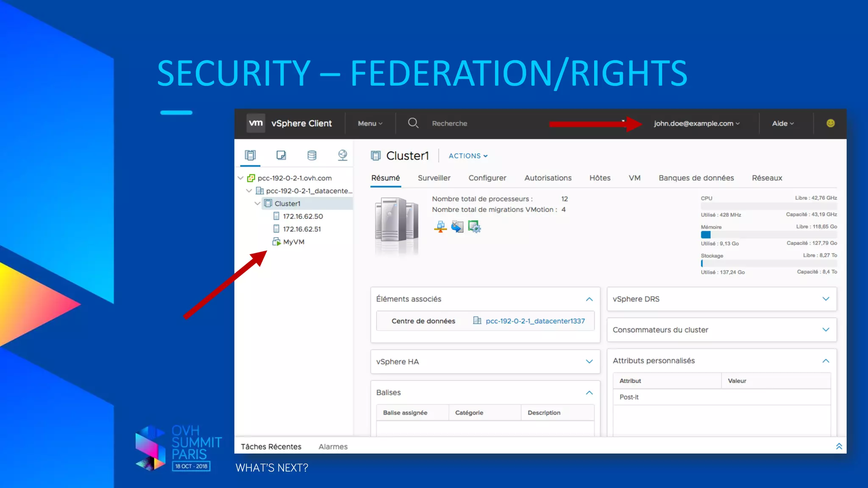Click datacenter icon beside pcc-192-0-2-1_datacenter1337

pos(477,321)
